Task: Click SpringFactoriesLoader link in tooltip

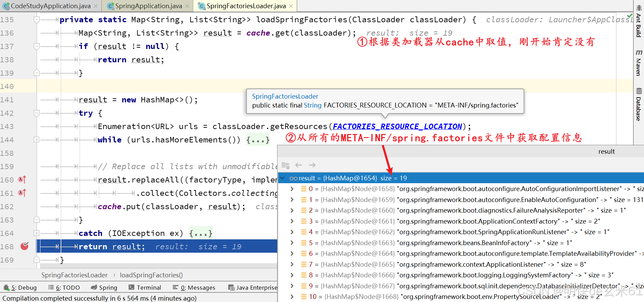Action: point(285,96)
